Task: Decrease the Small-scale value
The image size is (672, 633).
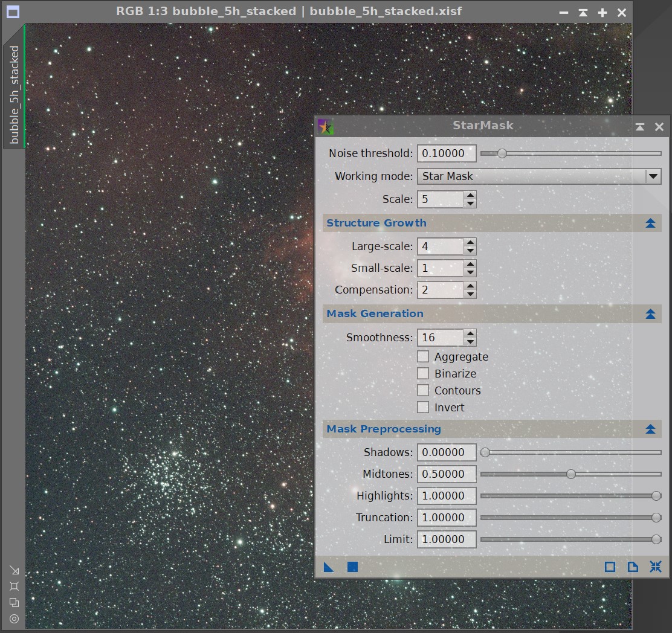Action: 470,272
